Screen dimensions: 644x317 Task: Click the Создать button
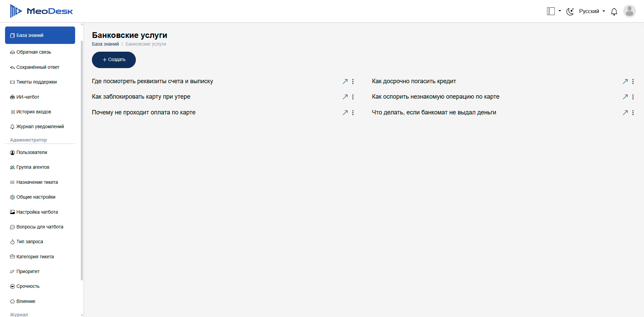click(114, 60)
